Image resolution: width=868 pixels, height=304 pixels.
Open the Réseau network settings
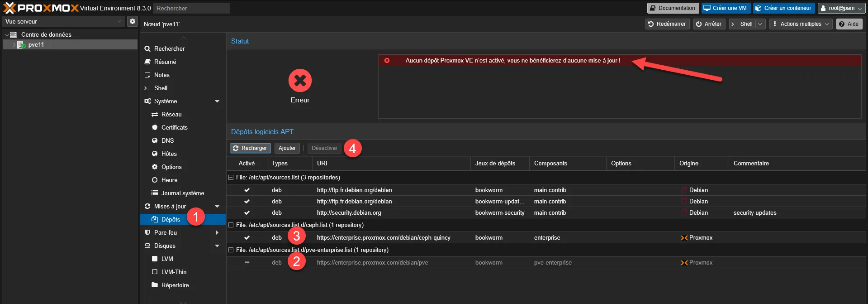(171, 114)
